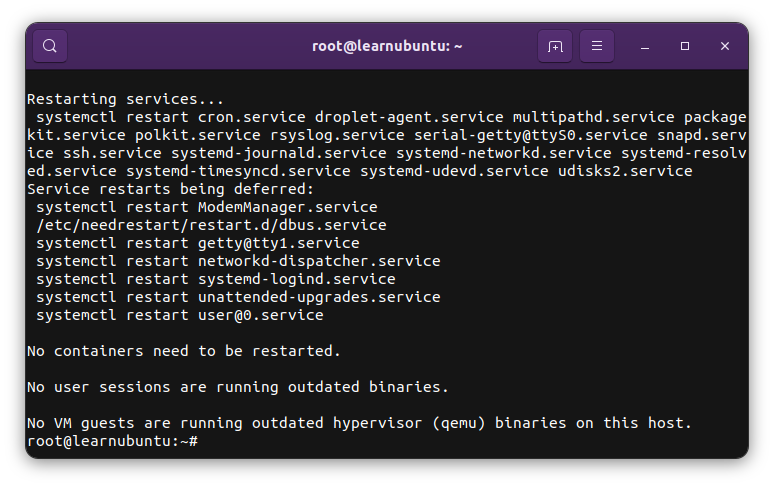Viewport: 774px width, 487px height.
Task: Open the terminal search icon
Action: point(50,46)
